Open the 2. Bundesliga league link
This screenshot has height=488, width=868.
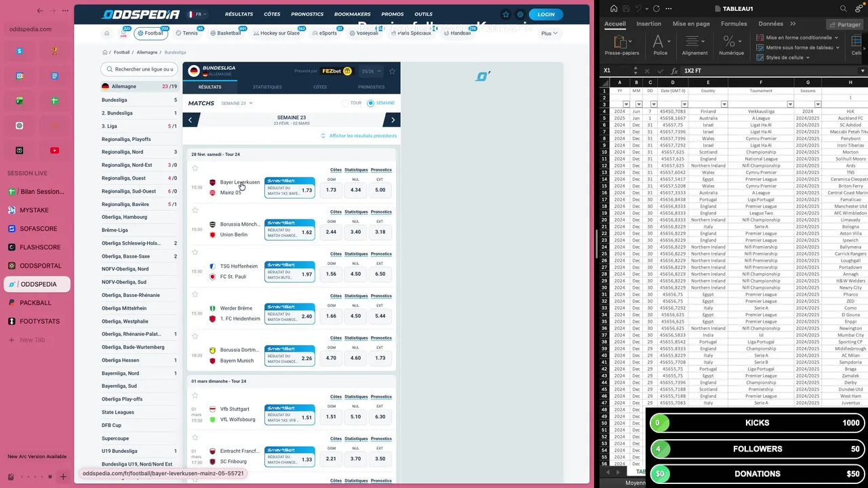[x=117, y=113]
